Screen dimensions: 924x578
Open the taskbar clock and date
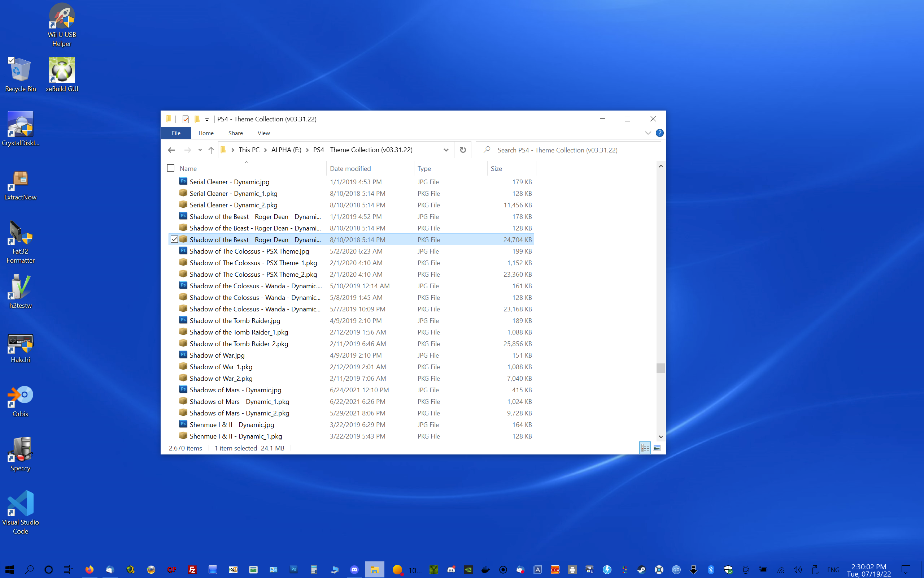[869, 570]
